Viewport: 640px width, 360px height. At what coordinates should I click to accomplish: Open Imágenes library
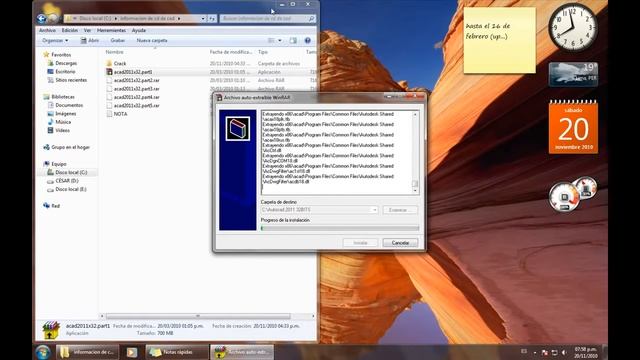(66, 113)
